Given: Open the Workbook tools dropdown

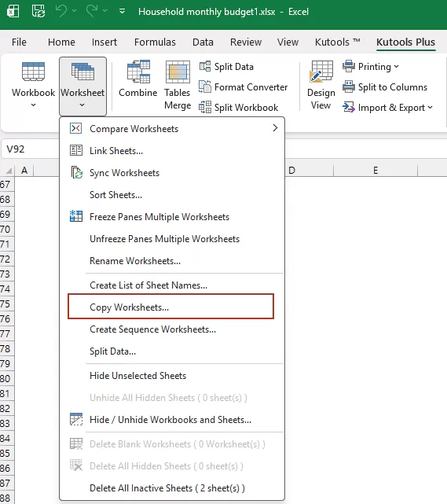Looking at the screenshot, I should 34,85.
